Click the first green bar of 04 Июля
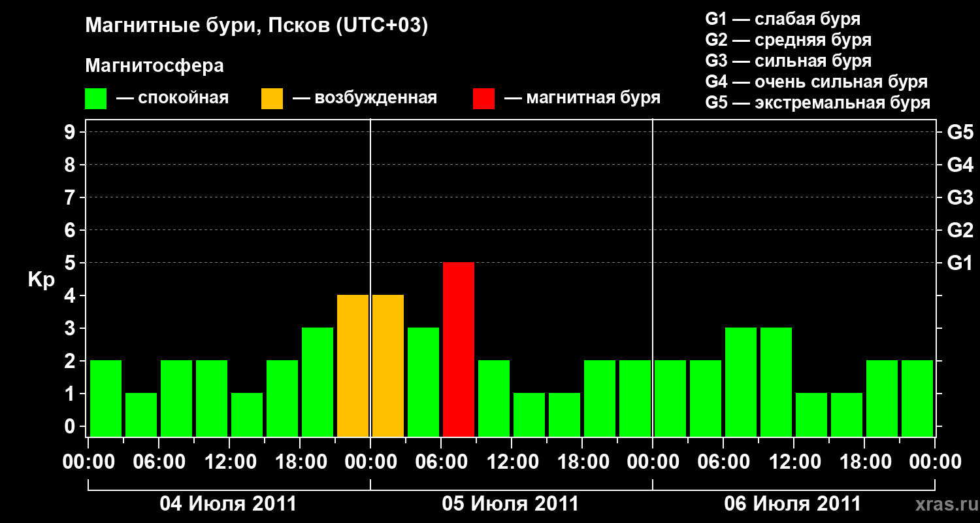Image resolution: width=980 pixels, height=523 pixels. [x=106, y=398]
